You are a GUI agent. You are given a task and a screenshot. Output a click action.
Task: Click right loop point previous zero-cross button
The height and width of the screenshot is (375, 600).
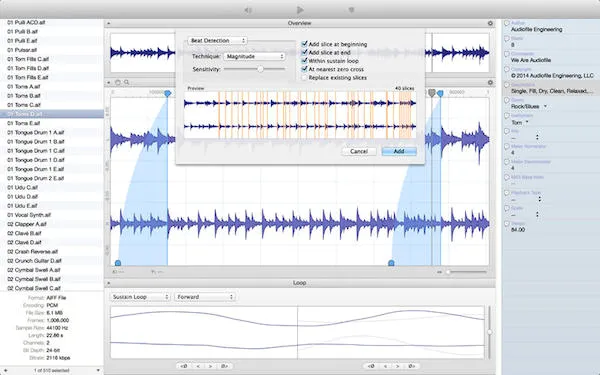371,366
